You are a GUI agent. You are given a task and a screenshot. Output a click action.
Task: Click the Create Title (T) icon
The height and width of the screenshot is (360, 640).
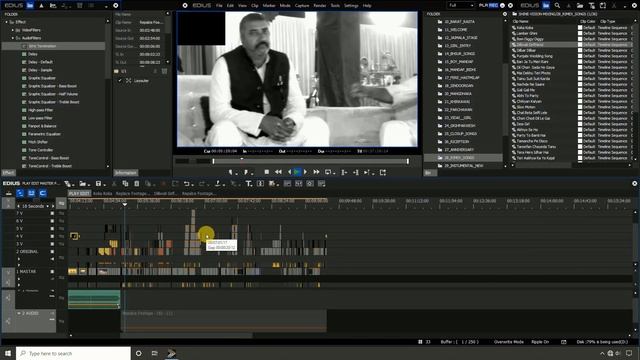[248, 184]
